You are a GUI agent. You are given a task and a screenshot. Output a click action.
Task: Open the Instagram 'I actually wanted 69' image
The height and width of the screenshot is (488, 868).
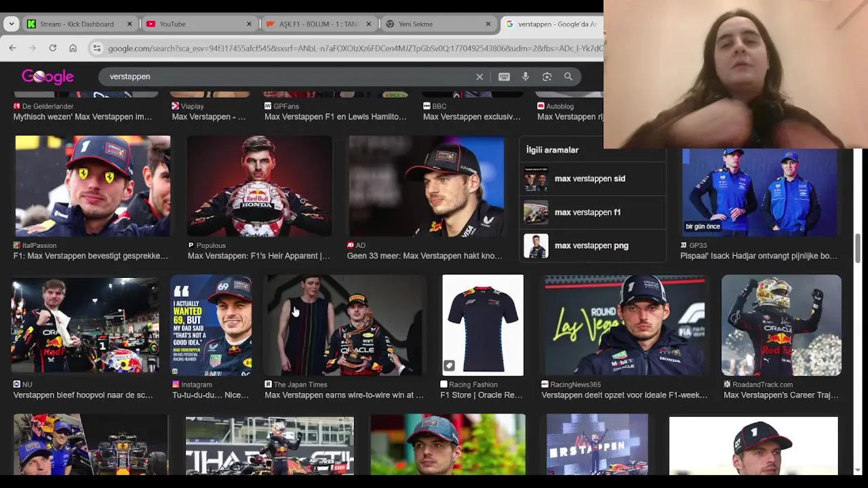pos(211,325)
